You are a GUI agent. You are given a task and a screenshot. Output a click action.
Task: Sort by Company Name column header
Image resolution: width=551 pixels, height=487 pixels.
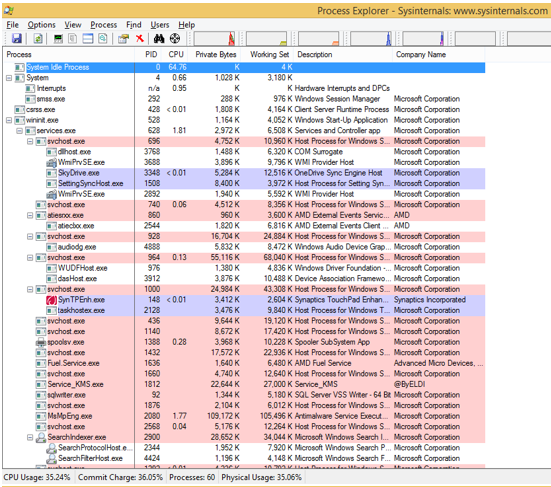click(439, 54)
